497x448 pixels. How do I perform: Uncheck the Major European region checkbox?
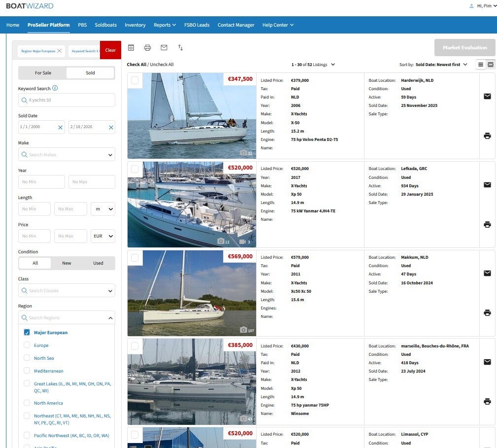point(27,333)
